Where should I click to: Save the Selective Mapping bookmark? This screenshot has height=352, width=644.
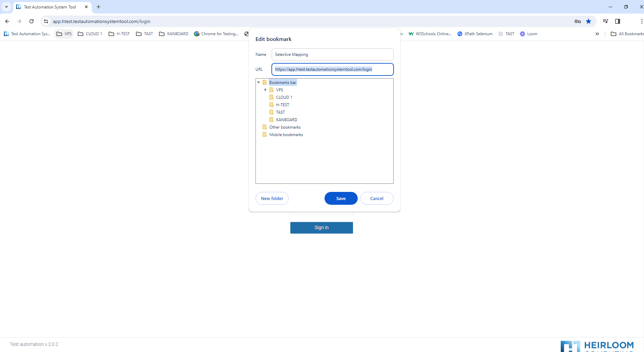[x=341, y=198]
